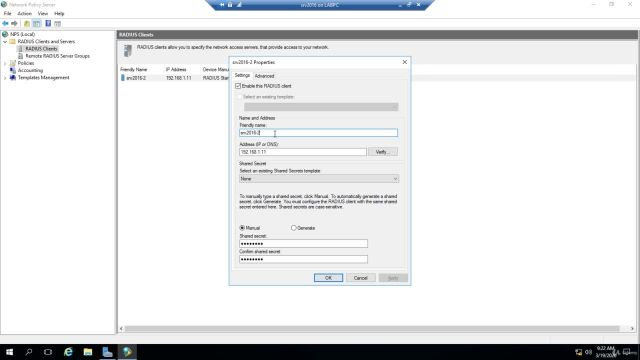The image size is (640, 360).
Task: Click the Forward arrow toolbar icon
Action: pos(15,24)
